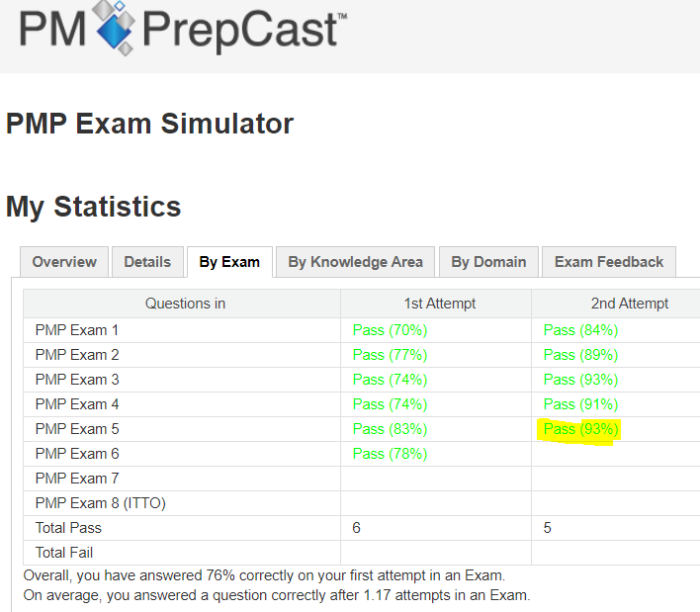Click Pass (91%) for PMP Exam 4
The width and height of the screenshot is (700, 612).
[580, 404]
